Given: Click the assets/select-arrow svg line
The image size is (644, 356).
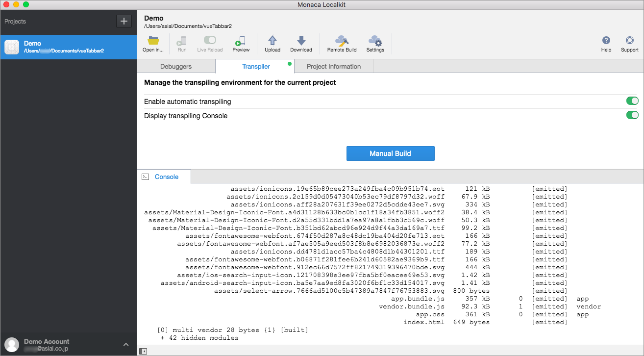Looking at the screenshot, I should (x=391, y=291).
